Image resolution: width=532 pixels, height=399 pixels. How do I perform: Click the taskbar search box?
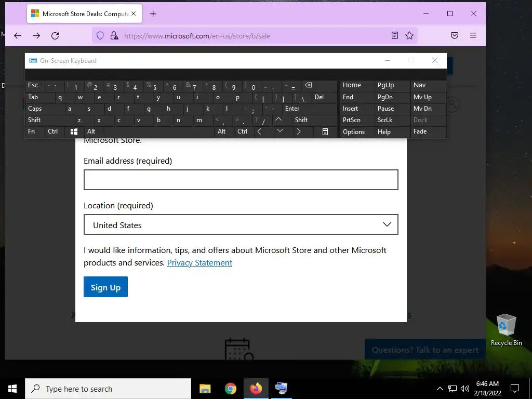(108, 389)
